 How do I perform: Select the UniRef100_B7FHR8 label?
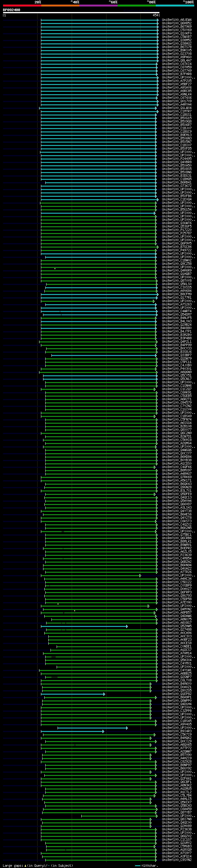click(x=177, y=74)
